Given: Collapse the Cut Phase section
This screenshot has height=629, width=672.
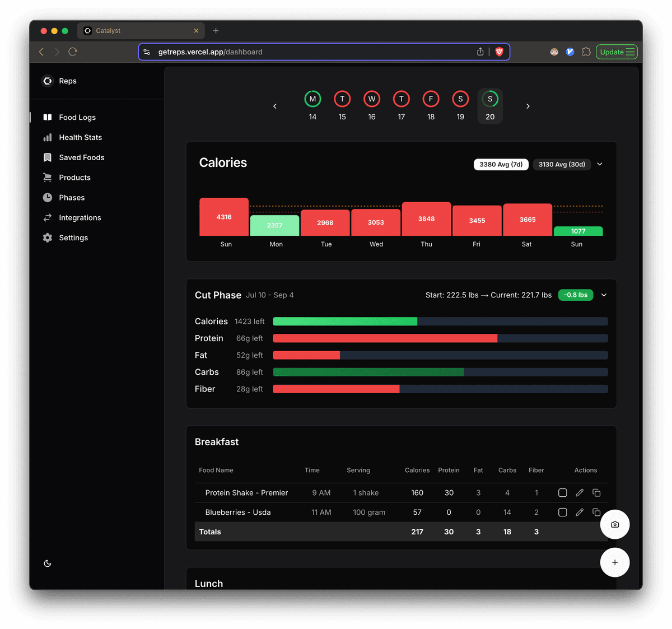Looking at the screenshot, I should click(x=604, y=295).
